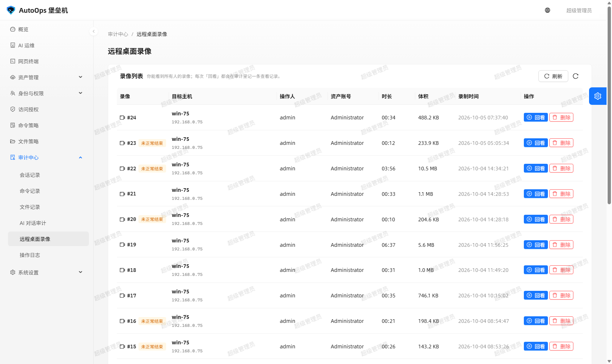Select the 远程桌面录像 menu item
The image size is (612, 364).
[48, 239]
